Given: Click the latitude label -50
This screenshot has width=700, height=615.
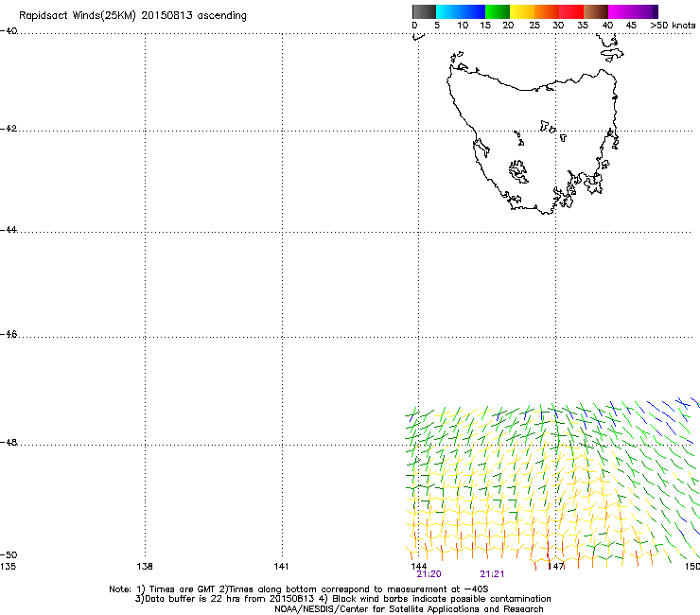Looking at the screenshot, I should (x=9, y=555).
